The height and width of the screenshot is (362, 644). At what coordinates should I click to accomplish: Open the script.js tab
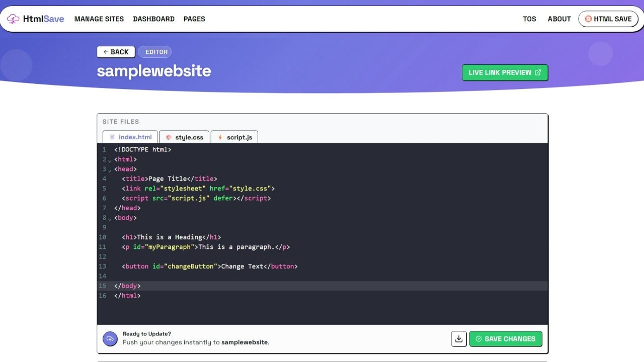click(234, 137)
